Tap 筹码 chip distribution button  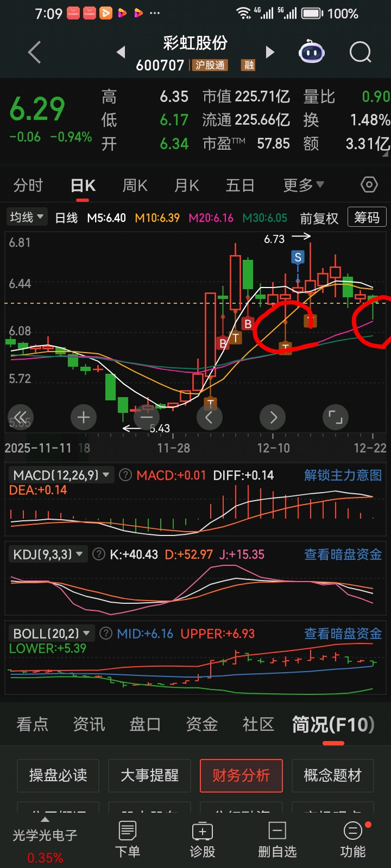tap(367, 217)
